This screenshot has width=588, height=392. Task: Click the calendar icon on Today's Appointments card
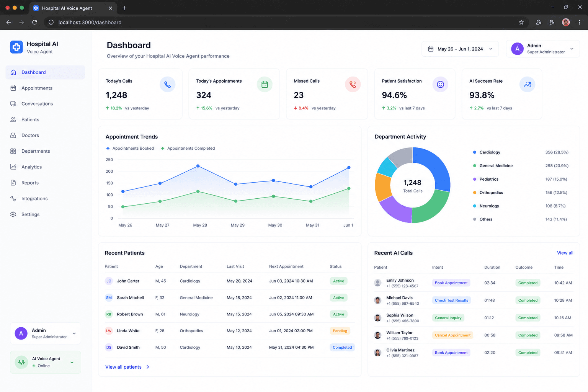tap(265, 85)
